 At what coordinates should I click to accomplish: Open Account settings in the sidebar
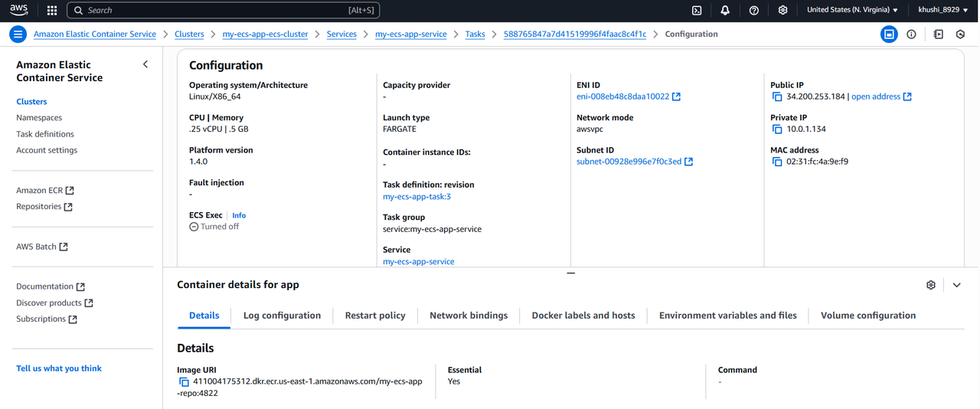tap(47, 151)
